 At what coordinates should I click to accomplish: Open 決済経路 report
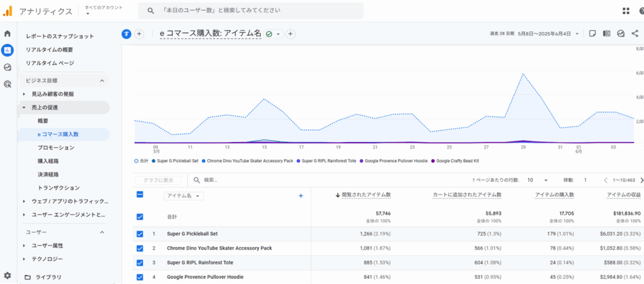point(48,175)
